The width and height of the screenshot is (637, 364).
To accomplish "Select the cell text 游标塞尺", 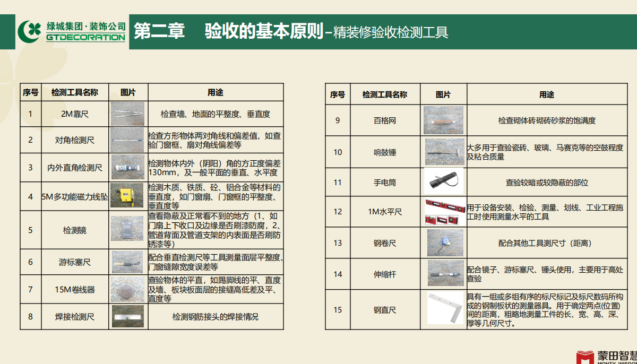I will click(x=75, y=262).
